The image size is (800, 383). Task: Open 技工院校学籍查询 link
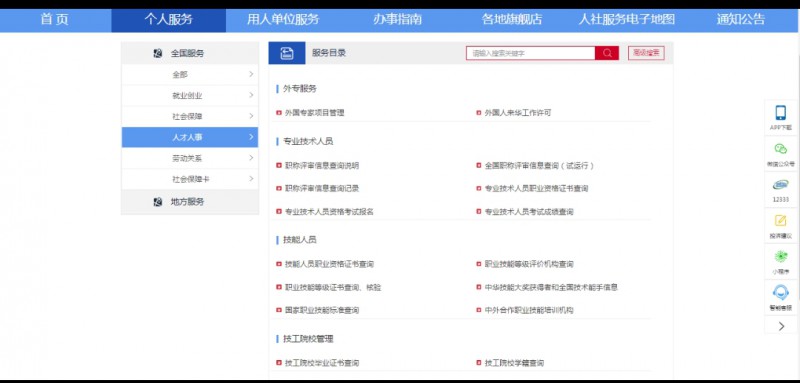(514, 363)
